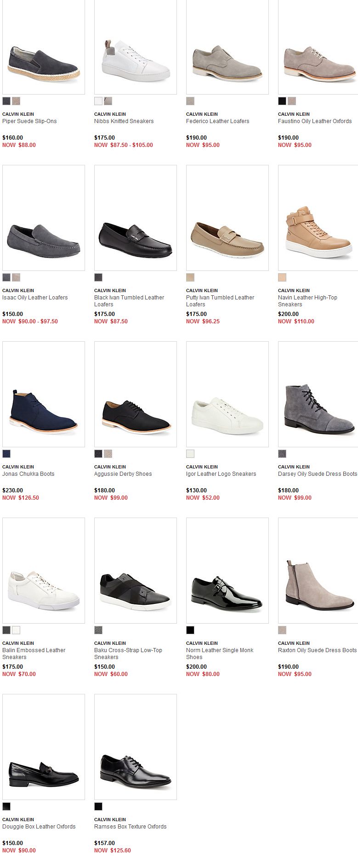
Task: Pick the black swatch for Faustino Oily Leather Oxfords
Action: pyautogui.click(x=282, y=101)
